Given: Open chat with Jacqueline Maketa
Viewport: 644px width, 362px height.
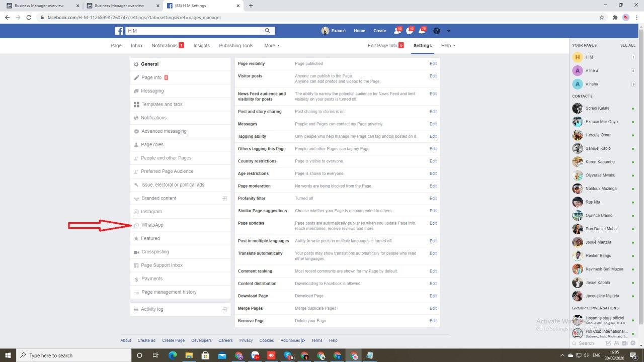Looking at the screenshot, I should point(604,296).
